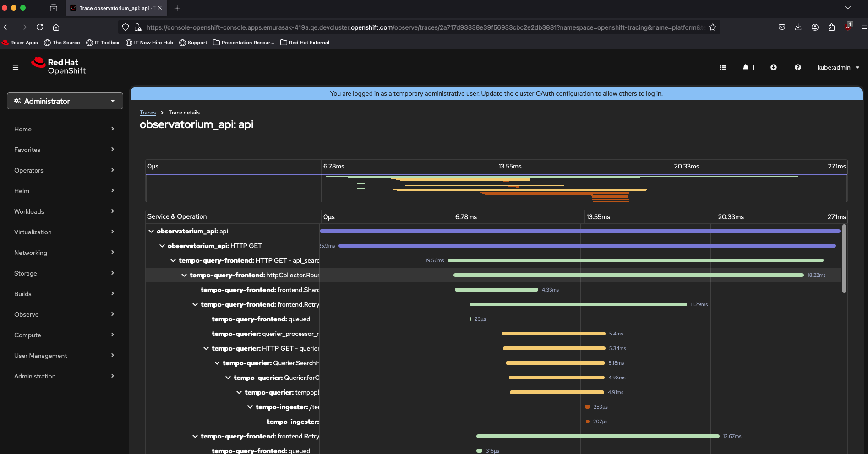The image size is (868, 454).
Task: Click the quick create plus icon
Action: [x=774, y=67]
